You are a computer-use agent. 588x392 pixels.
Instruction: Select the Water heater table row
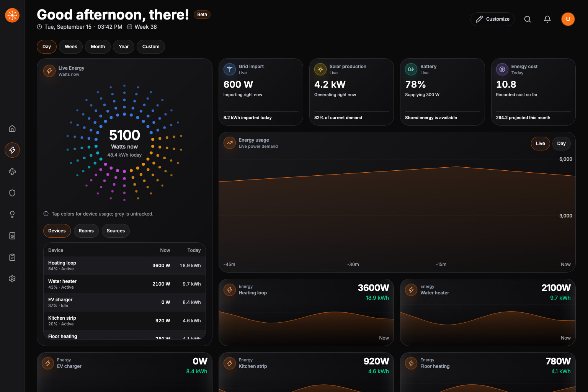[124, 284]
